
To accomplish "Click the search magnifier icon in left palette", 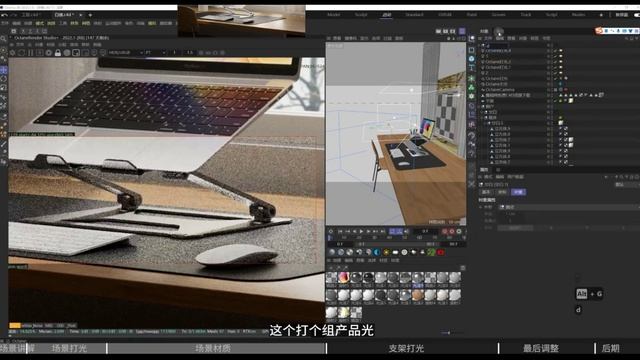I will pyautogui.click(x=3, y=39).
